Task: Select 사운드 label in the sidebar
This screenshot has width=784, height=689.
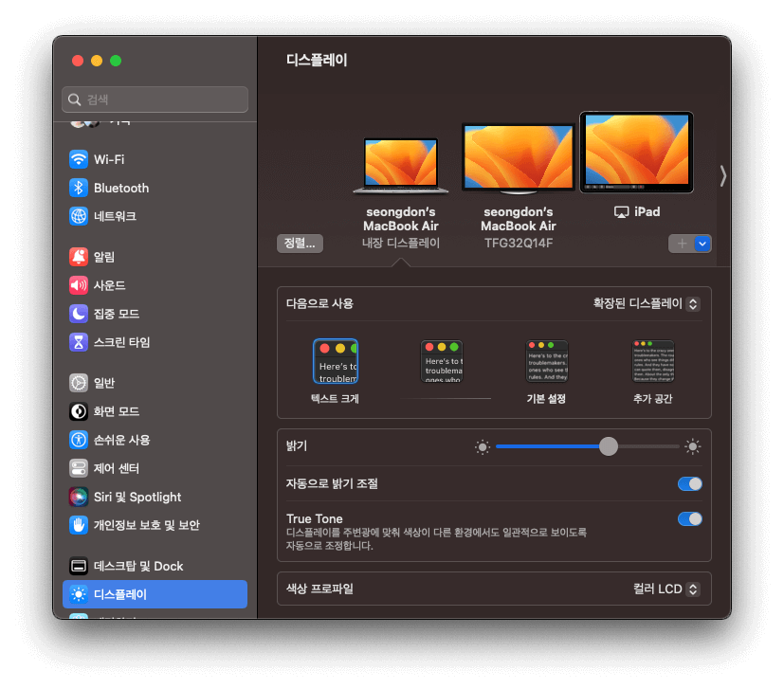Action: click(x=110, y=285)
